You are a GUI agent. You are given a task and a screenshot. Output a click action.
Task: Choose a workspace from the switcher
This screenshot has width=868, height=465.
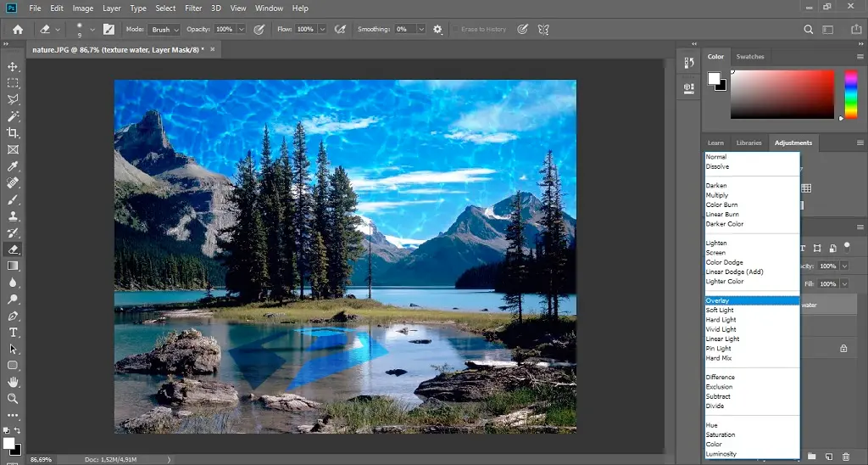coord(828,30)
